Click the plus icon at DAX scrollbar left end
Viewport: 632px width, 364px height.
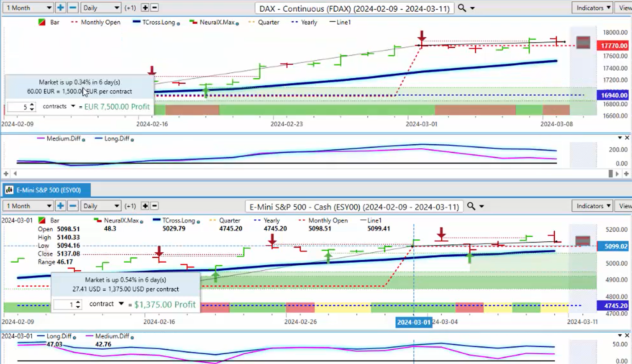click(6, 173)
